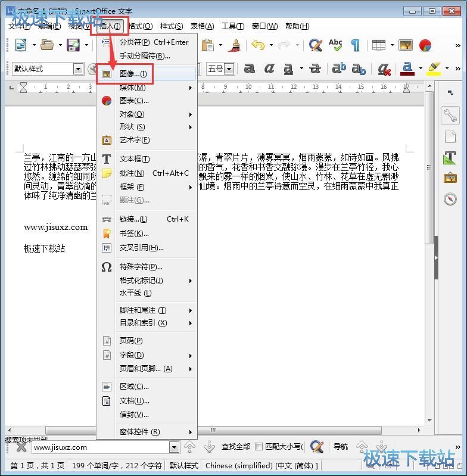Click the search text input field

point(101,447)
